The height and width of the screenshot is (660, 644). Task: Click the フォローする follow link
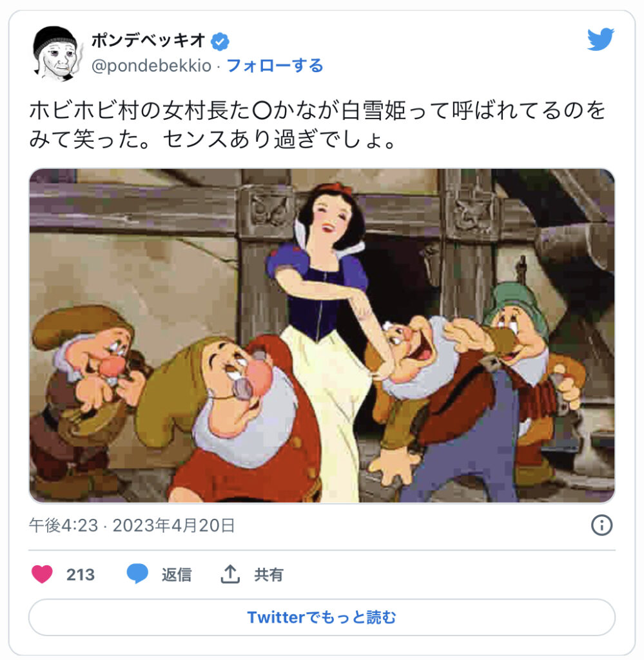[275, 66]
